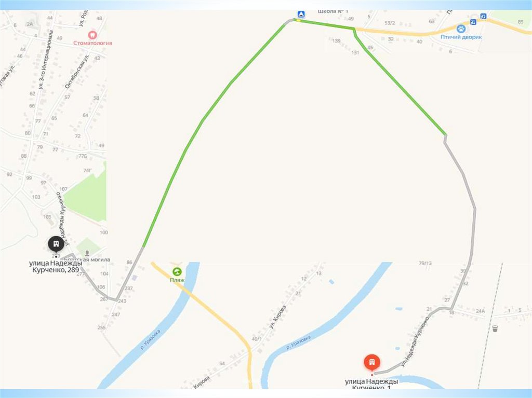Click the black start building pin
Image resolution: width=532 pixels, height=398 pixels.
pyautogui.click(x=56, y=244)
